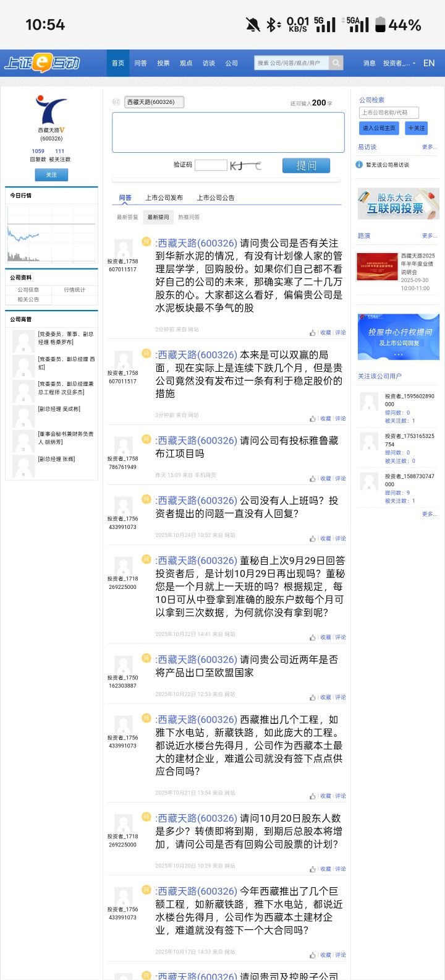Like the 出口至欧盟国家 question thumbs-up
The image size is (445, 980).
(x=313, y=697)
